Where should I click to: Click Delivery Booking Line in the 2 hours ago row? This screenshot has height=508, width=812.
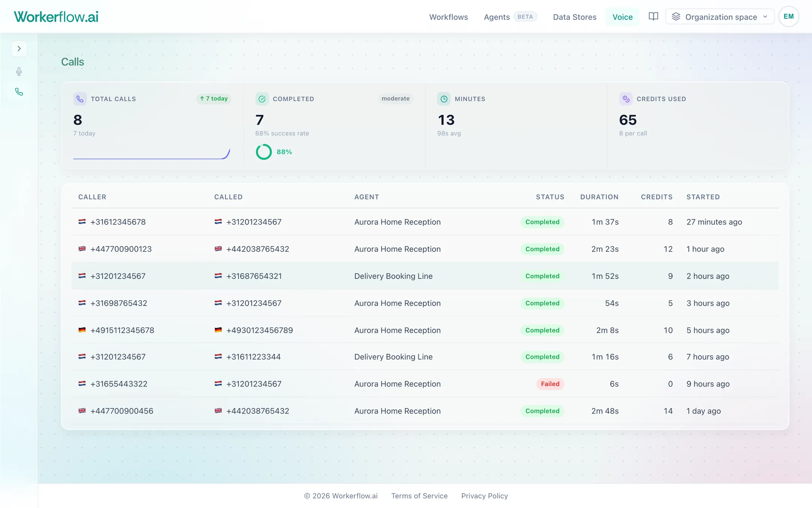pos(393,276)
